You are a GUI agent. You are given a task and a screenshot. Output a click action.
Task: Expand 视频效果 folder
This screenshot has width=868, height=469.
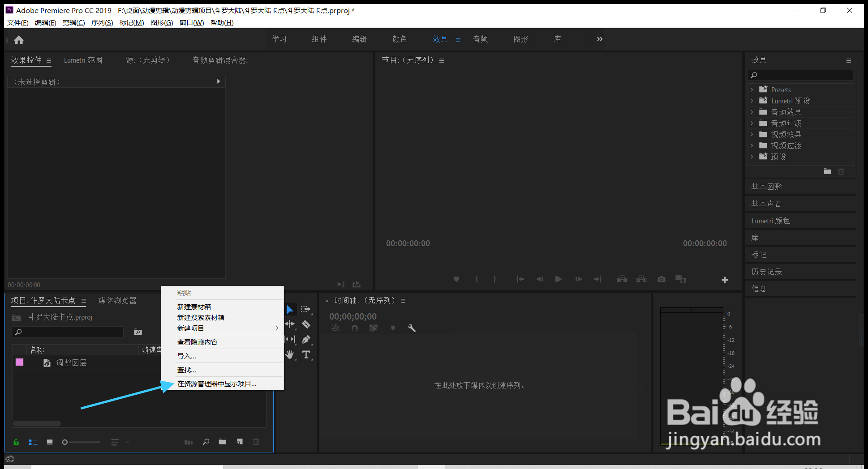[752, 134]
